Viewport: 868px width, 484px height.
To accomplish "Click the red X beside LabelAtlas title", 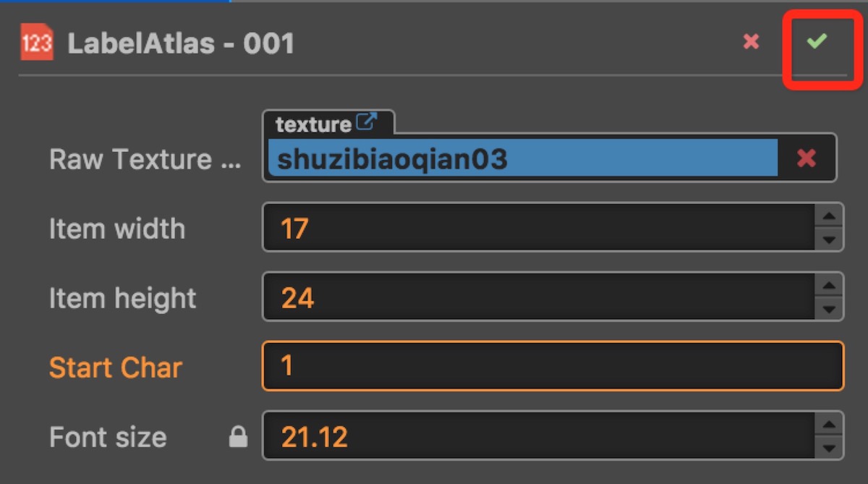I will (x=752, y=42).
